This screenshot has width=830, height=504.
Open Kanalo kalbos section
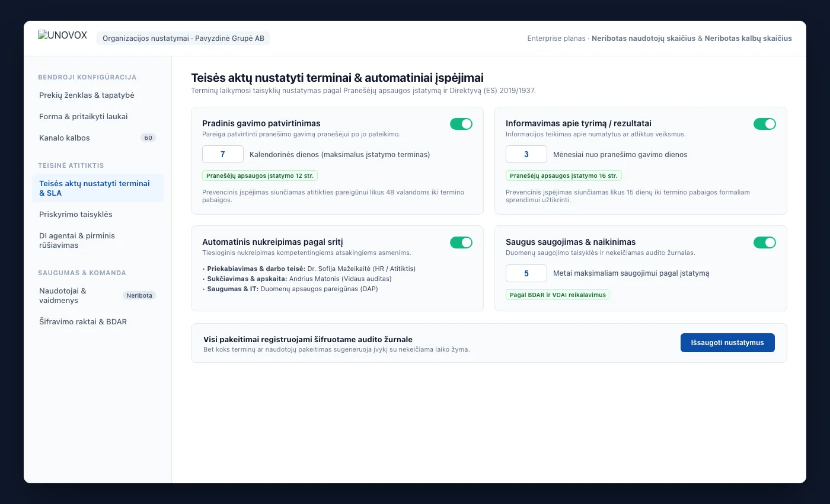point(98,138)
